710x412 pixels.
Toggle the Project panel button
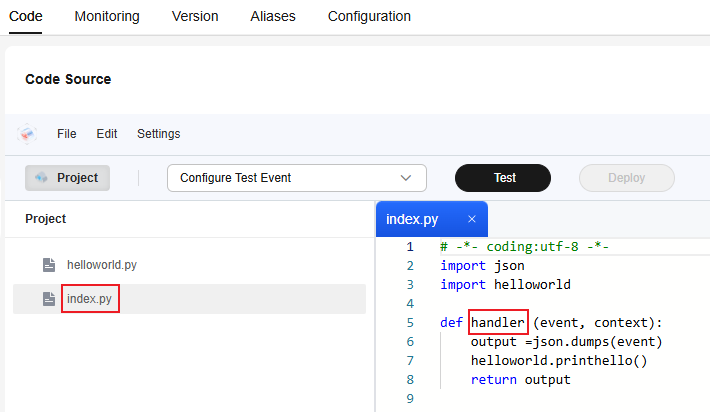point(67,178)
